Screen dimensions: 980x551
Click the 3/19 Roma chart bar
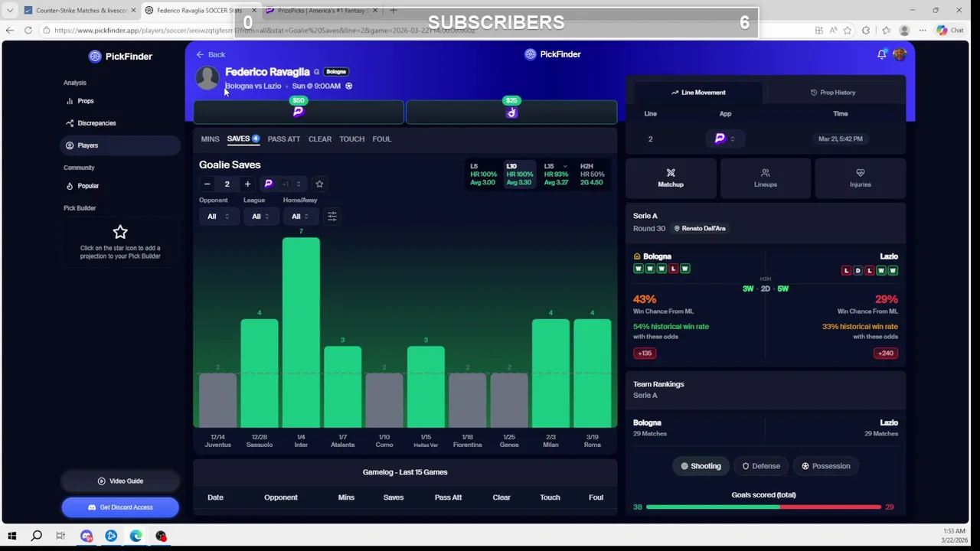[593, 373]
